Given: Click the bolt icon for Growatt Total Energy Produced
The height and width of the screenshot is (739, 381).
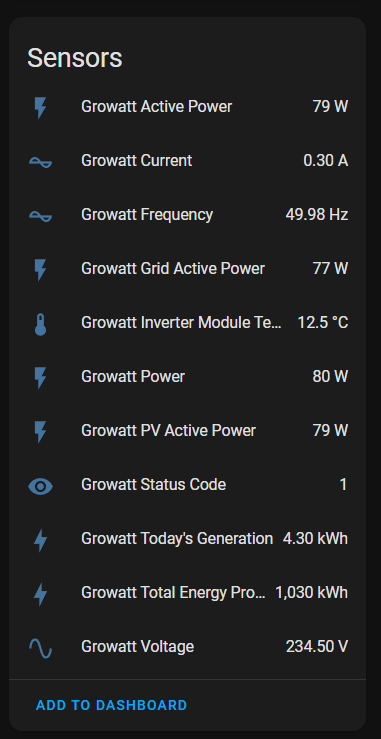Looking at the screenshot, I should pyautogui.click(x=41, y=593).
